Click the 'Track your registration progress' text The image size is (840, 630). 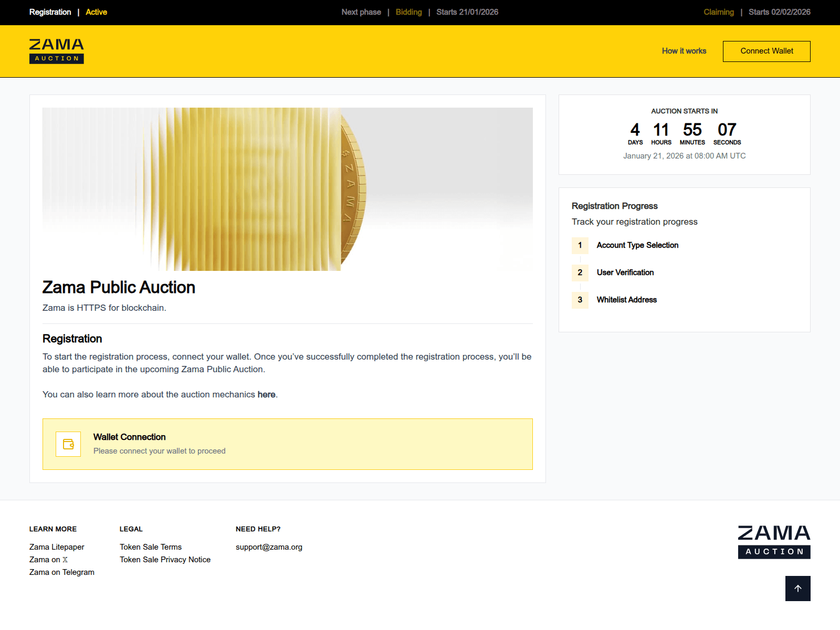[635, 222]
